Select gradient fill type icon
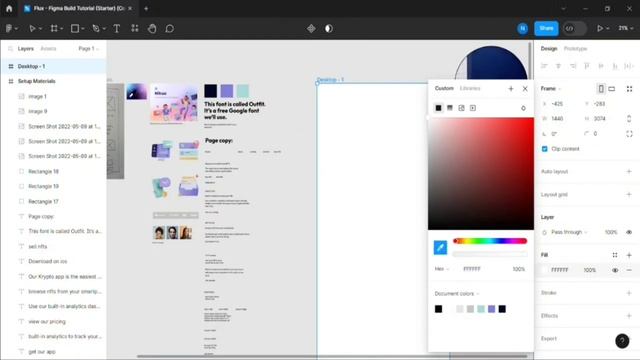This screenshot has width=640, height=360. pos(450,108)
